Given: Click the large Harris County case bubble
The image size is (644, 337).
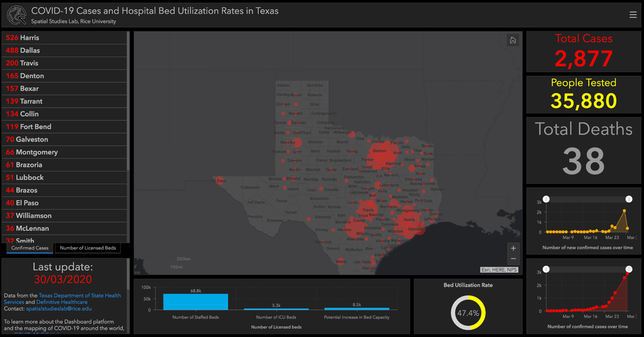Looking at the screenshot, I should tap(412, 223).
